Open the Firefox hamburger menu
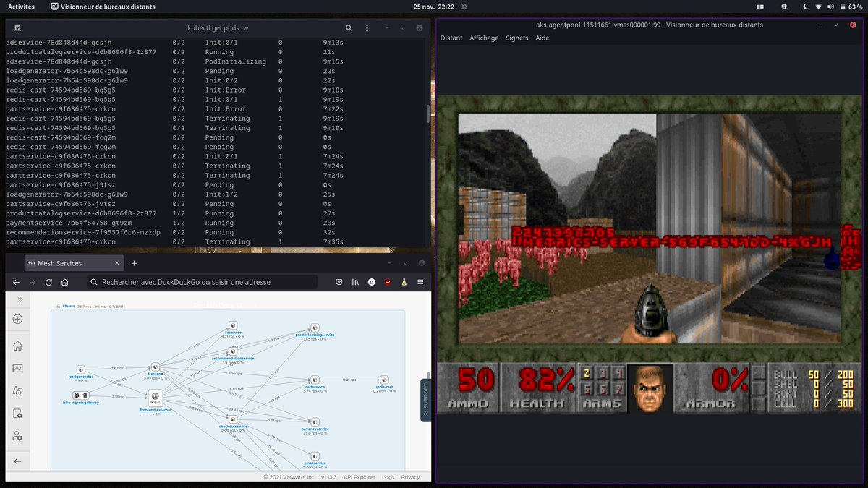 pos(421,282)
